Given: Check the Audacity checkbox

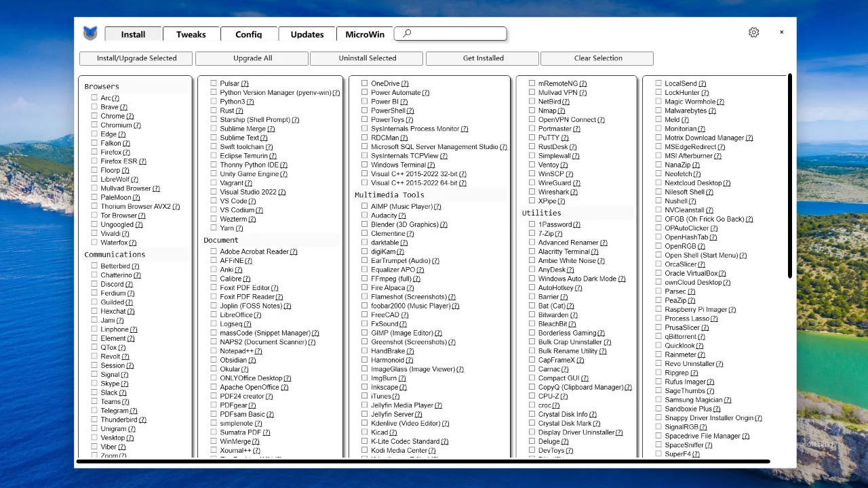Looking at the screenshot, I should click(365, 216).
